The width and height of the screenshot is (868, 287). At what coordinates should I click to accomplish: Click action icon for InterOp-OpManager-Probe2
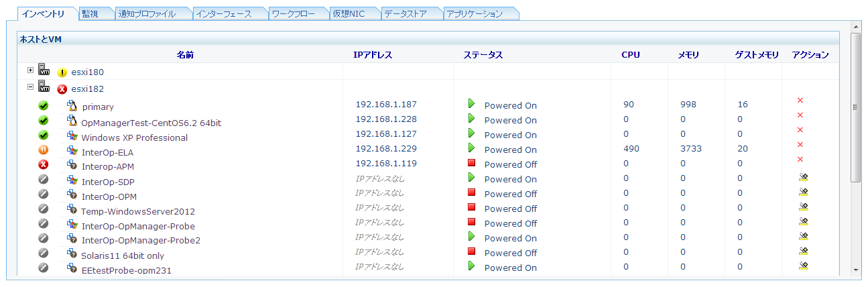(x=803, y=236)
